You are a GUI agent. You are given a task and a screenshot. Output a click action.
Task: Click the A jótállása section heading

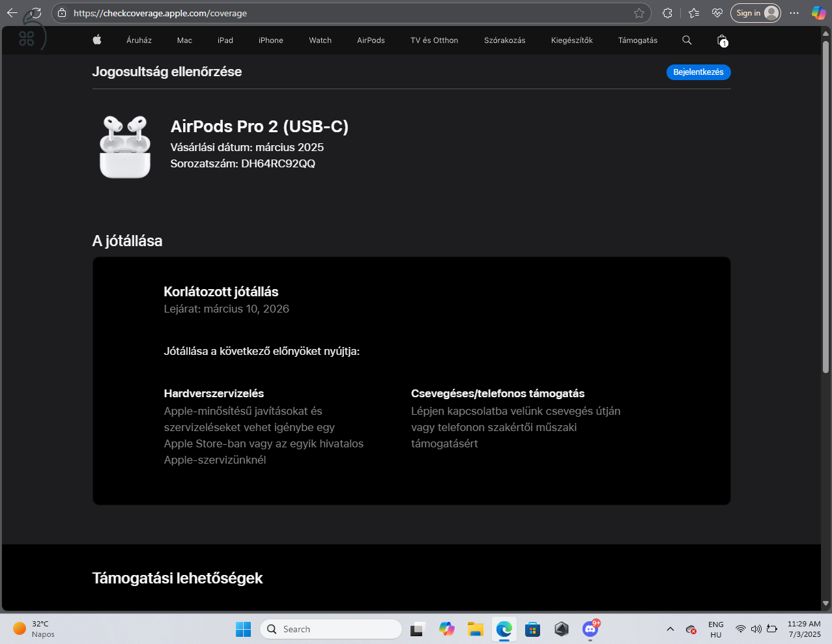click(127, 241)
